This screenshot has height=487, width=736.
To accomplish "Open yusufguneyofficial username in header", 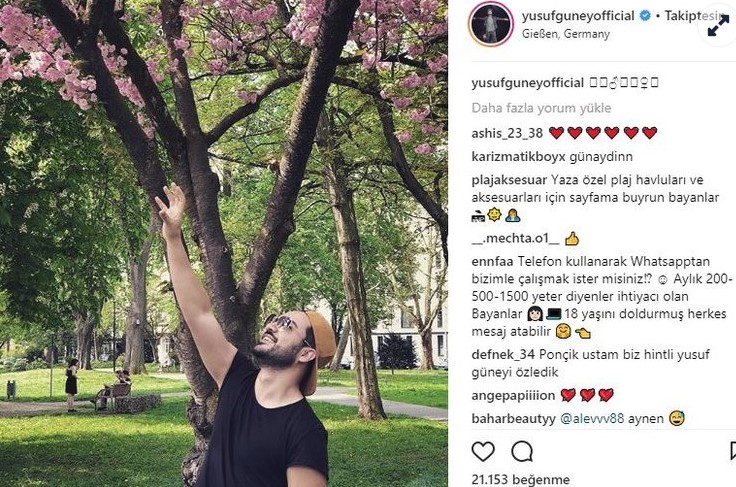I will pos(578,16).
